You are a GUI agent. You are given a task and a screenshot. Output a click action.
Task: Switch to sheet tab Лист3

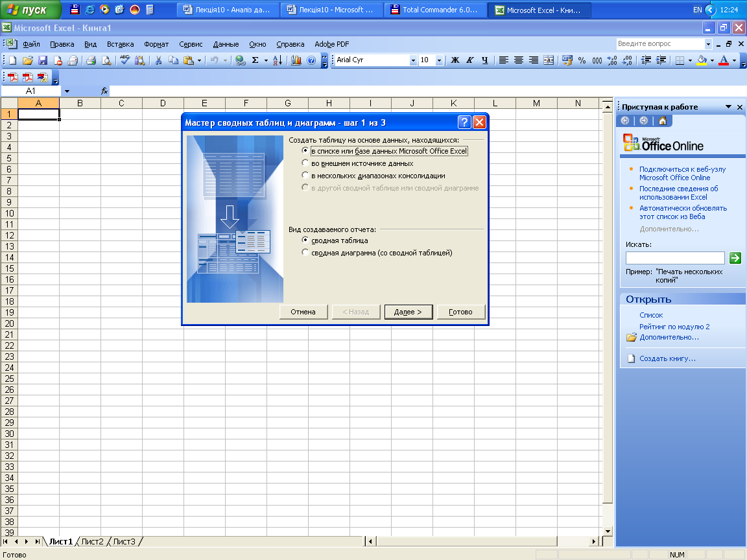124,541
